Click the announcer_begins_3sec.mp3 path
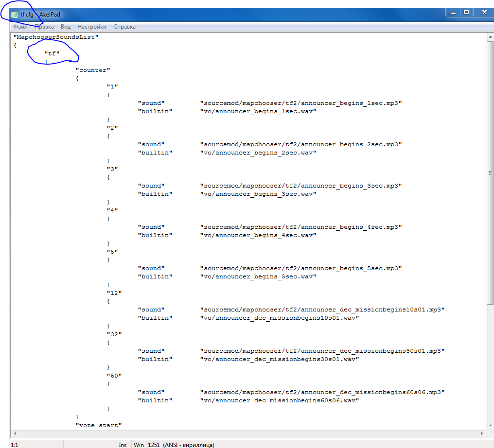The height and width of the screenshot is (448, 494). coord(301,186)
